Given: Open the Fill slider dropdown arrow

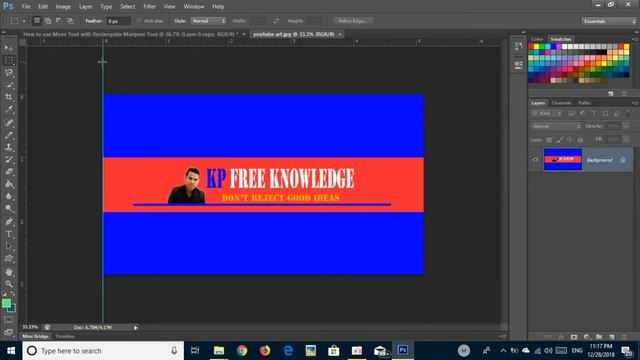Looking at the screenshot, I should pyautogui.click(x=626, y=140).
